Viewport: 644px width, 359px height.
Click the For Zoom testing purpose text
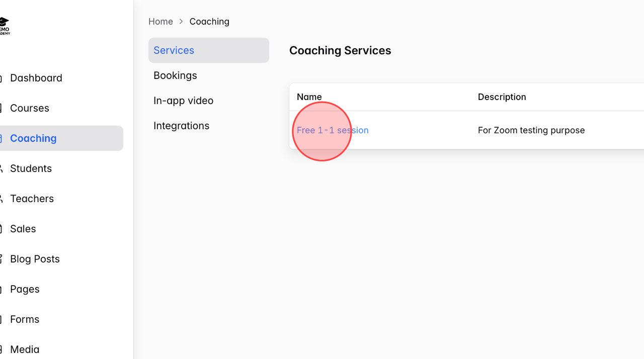pos(531,130)
